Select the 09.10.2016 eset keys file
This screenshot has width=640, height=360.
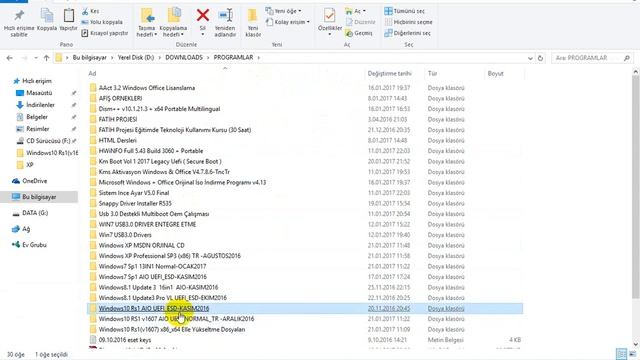124,340
